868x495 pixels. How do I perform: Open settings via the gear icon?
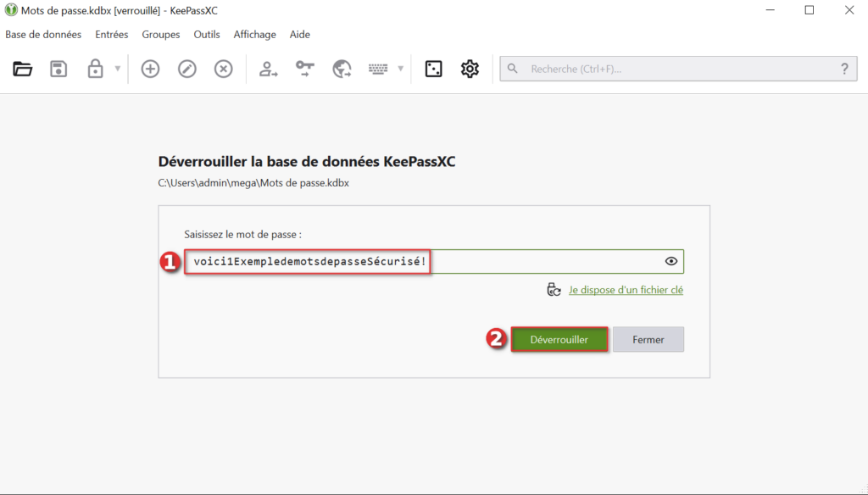pos(470,70)
